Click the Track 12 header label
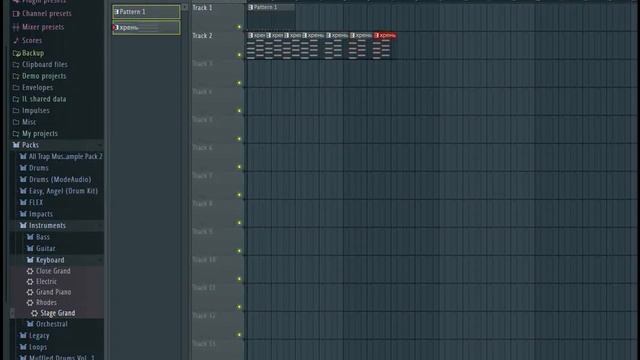Image resolution: width=640 pixels, height=360 pixels. click(x=204, y=316)
